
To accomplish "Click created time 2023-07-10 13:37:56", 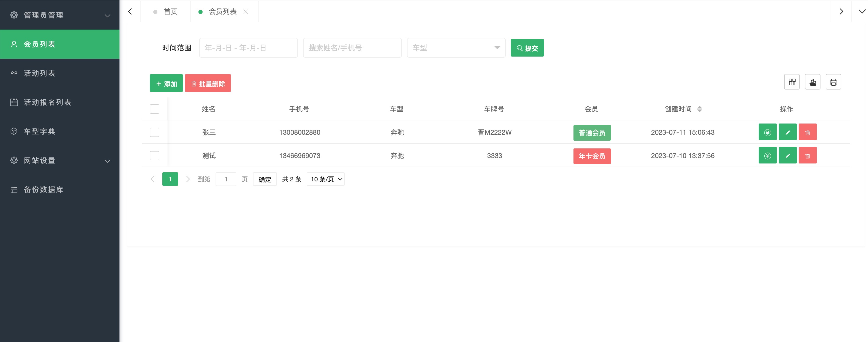I will (x=682, y=155).
